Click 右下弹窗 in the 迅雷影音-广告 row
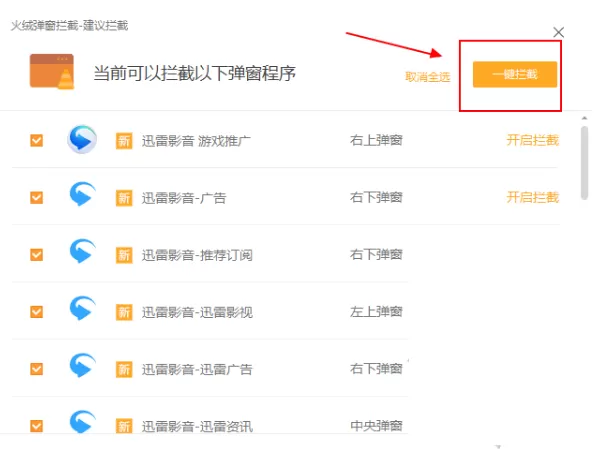Viewport: 595px width, 449px height. (x=376, y=197)
